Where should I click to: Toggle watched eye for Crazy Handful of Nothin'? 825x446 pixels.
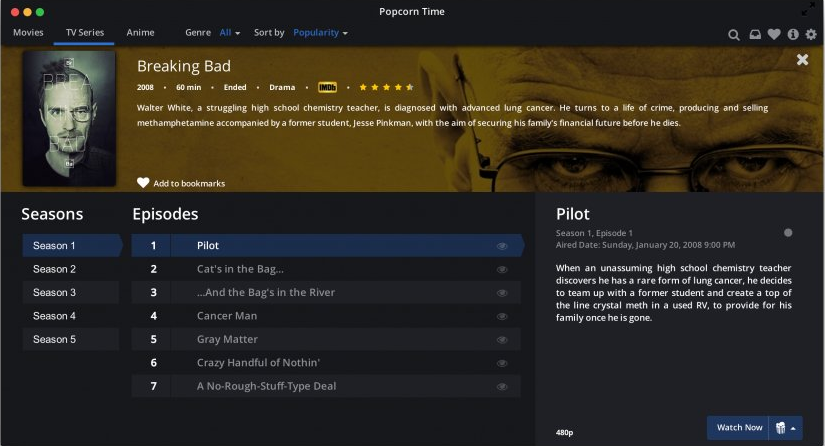pyautogui.click(x=502, y=363)
